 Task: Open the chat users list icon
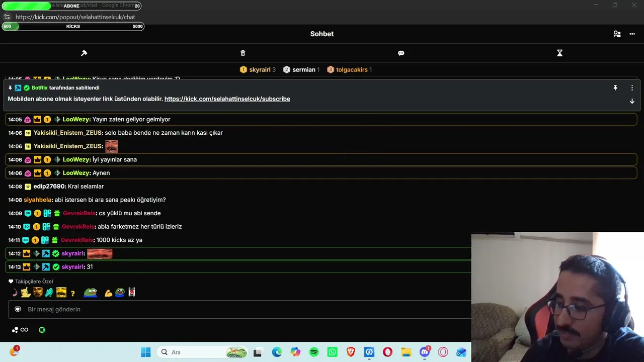(617, 34)
